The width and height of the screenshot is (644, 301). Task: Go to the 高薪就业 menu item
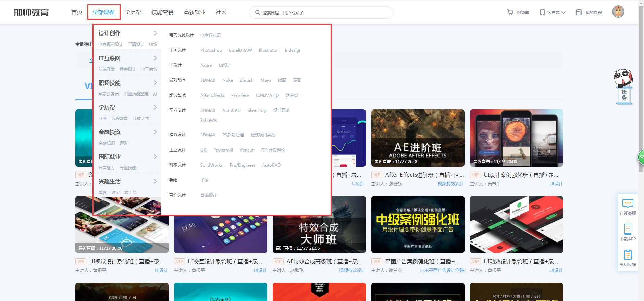(194, 12)
